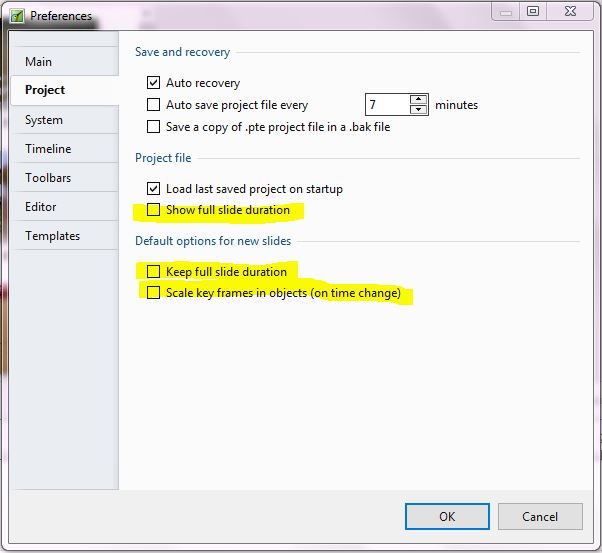Tick the Show full slide duration checkbox
Screen dimensions: 602x553
click(x=153, y=210)
